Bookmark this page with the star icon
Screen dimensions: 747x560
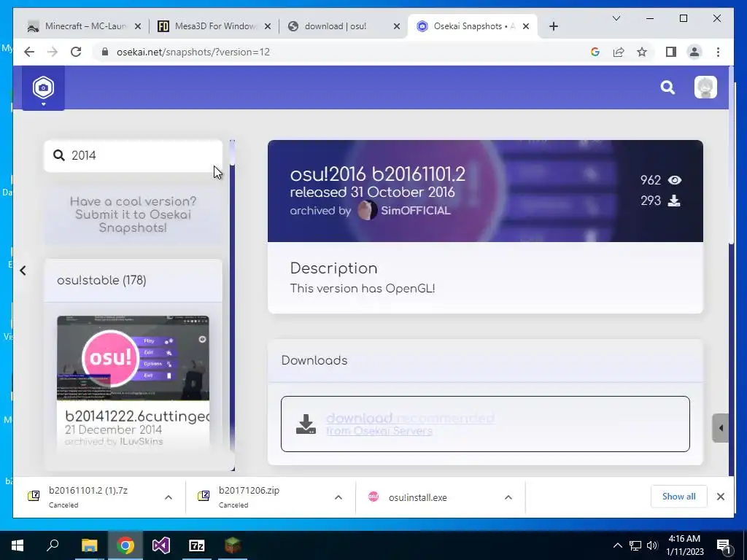642,52
